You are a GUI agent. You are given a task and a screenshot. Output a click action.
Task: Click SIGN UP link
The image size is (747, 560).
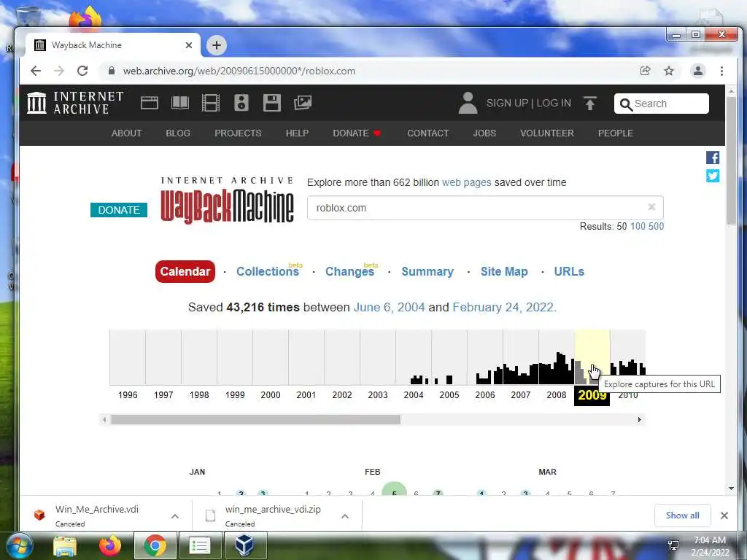507,104
